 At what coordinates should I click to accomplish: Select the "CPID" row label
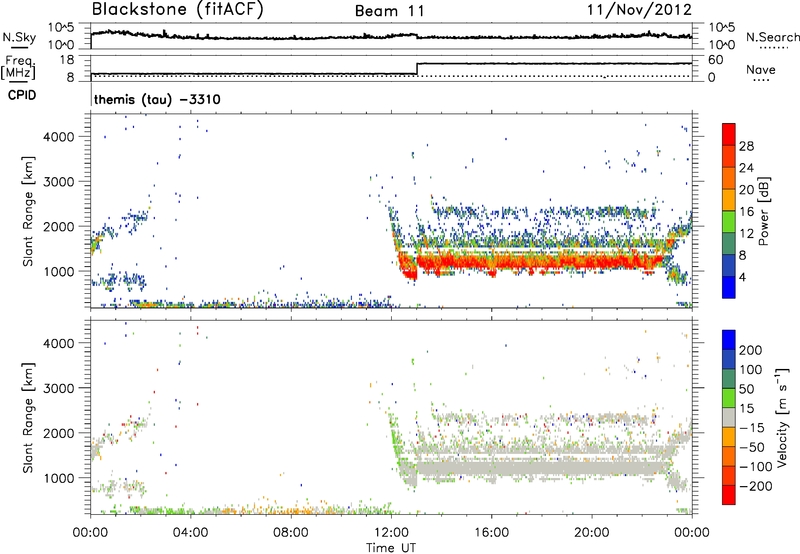22,95
